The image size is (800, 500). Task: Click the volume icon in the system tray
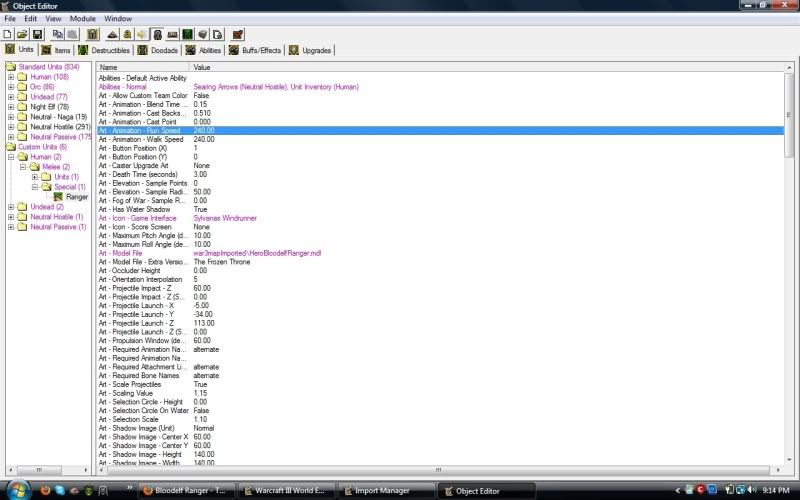[752, 490]
